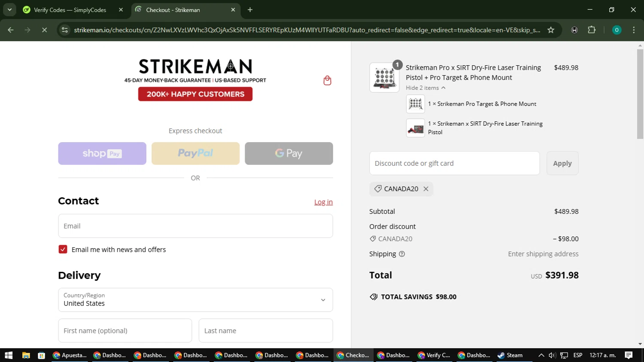
Task: Pay with Shop Pay express checkout
Action: click(x=102, y=153)
